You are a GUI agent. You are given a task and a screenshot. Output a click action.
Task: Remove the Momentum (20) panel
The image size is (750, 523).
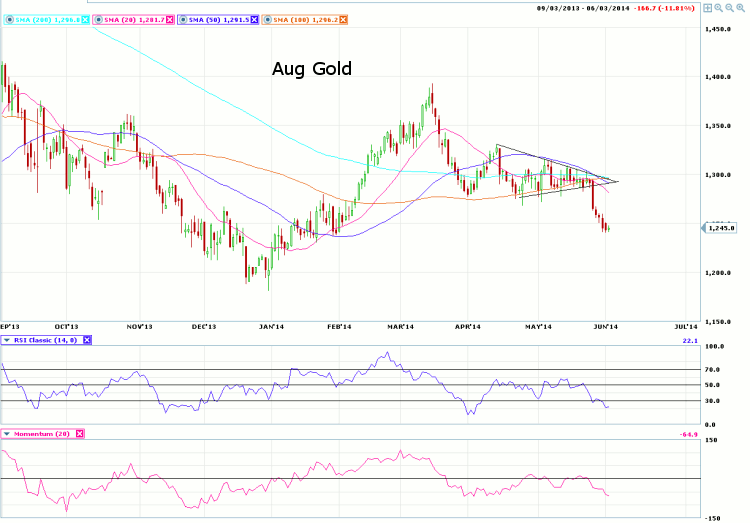(x=80, y=433)
